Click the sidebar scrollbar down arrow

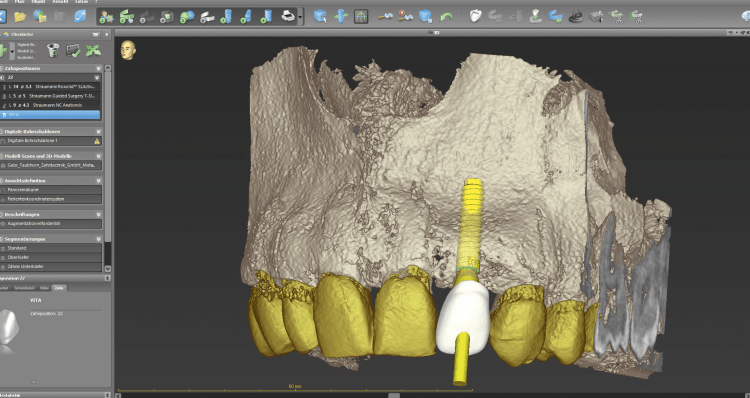pos(108,269)
